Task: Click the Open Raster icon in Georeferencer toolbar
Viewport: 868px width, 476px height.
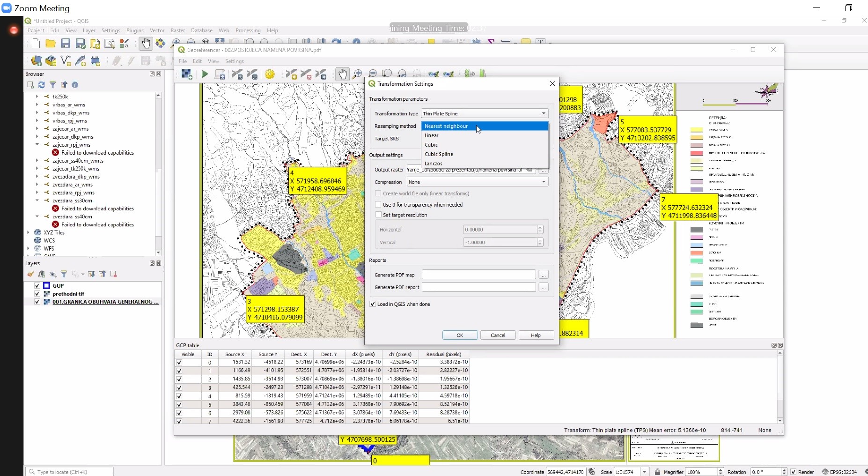Action: click(187, 74)
